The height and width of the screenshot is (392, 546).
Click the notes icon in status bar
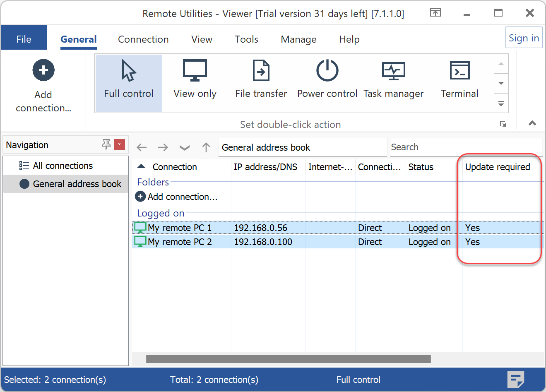pos(515,379)
